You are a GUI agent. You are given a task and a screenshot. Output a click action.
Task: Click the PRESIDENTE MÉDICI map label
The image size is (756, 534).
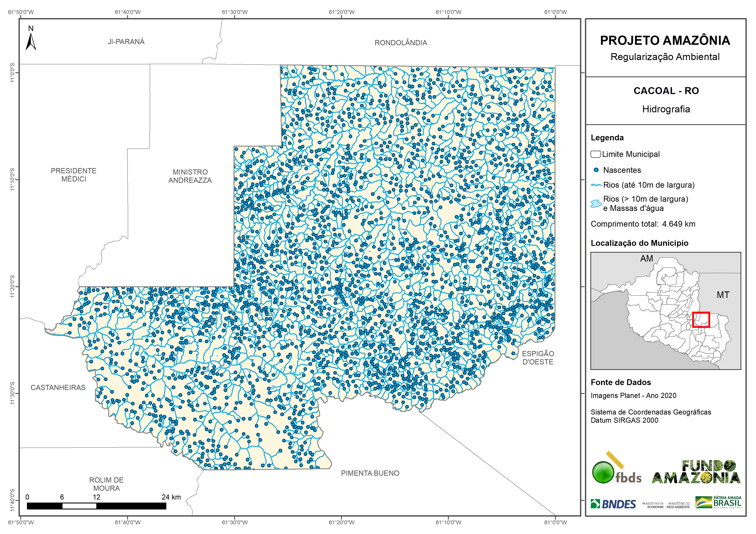(x=73, y=175)
